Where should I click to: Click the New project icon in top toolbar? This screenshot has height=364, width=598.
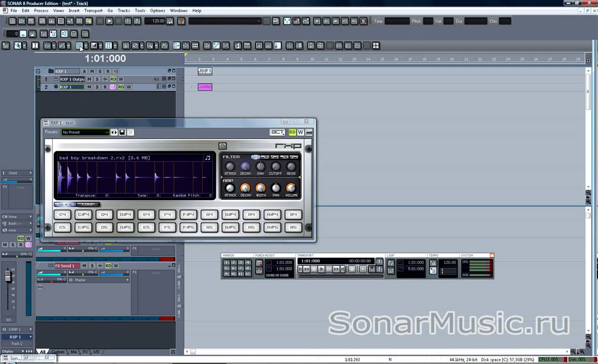12,21
